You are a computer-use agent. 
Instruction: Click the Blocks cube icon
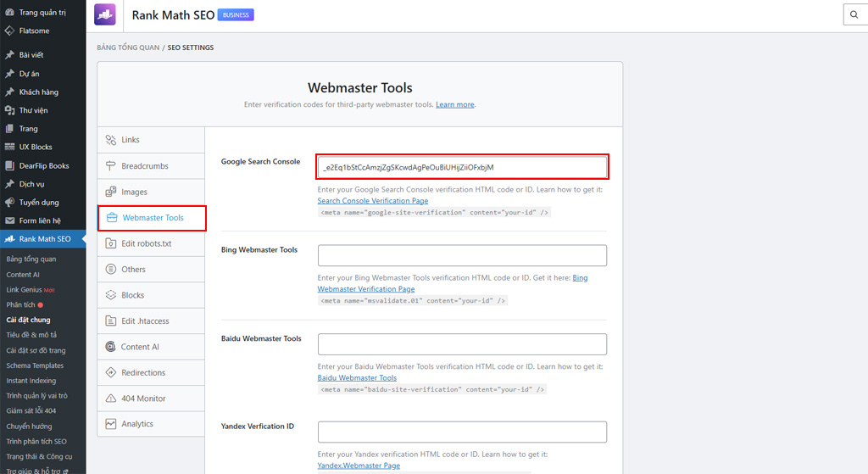(x=111, y=295)
